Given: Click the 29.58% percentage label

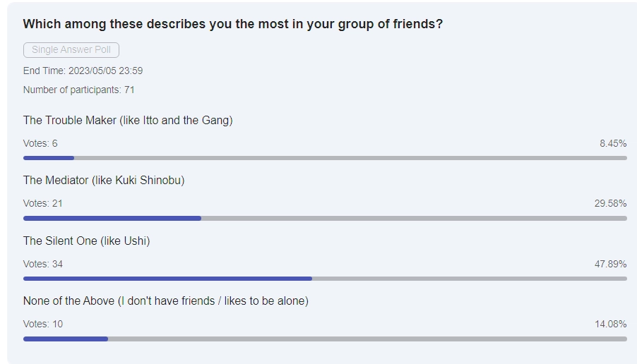Looking at the screenshot, I should click(610, 203).
